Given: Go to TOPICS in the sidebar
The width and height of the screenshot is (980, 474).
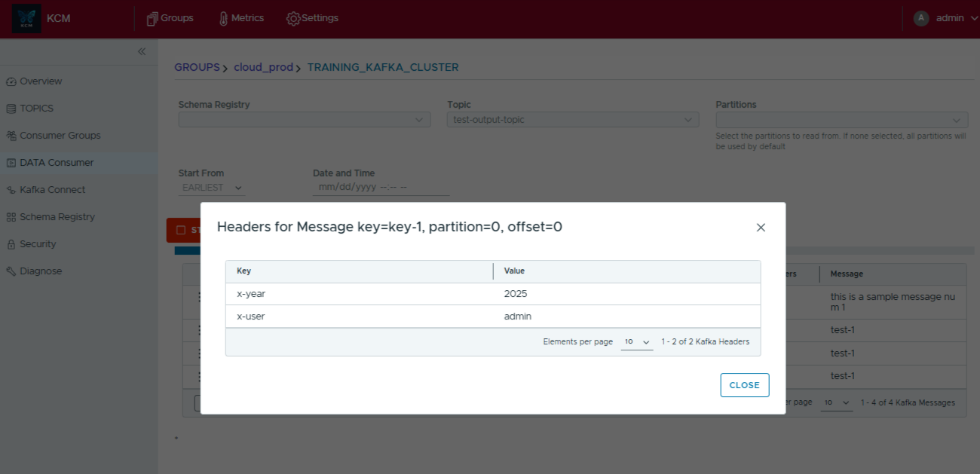Looking at the screenshot, I should [x=36, y=109].
